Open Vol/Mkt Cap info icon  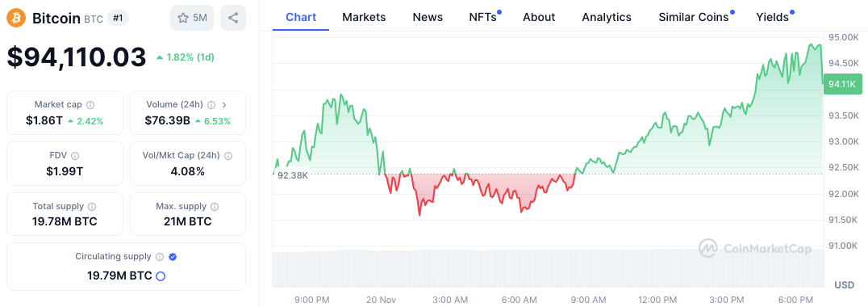(x=228, y=156)
